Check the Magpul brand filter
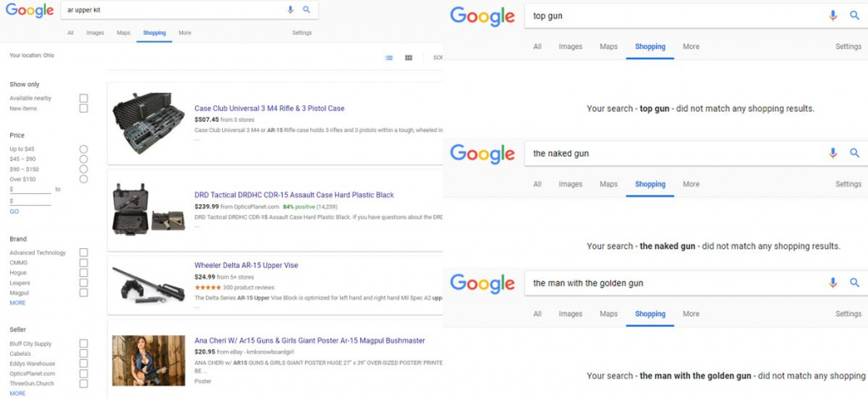868x399 pixels. coord(84,292)
